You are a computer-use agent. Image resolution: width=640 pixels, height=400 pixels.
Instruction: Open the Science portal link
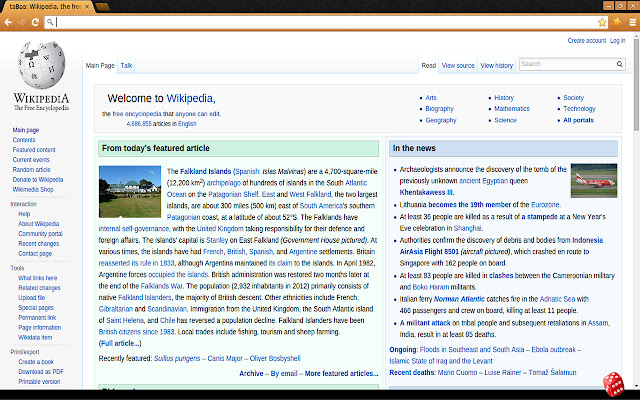point(505,120)
